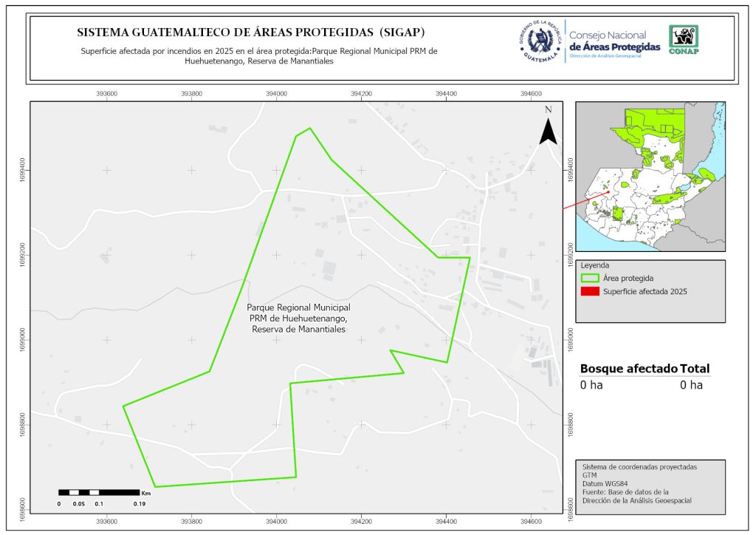Screen dimensions: 756x535
Task: Select the '0 ha' value under Total
Action: pyautogui.click(x=691, y=385)
